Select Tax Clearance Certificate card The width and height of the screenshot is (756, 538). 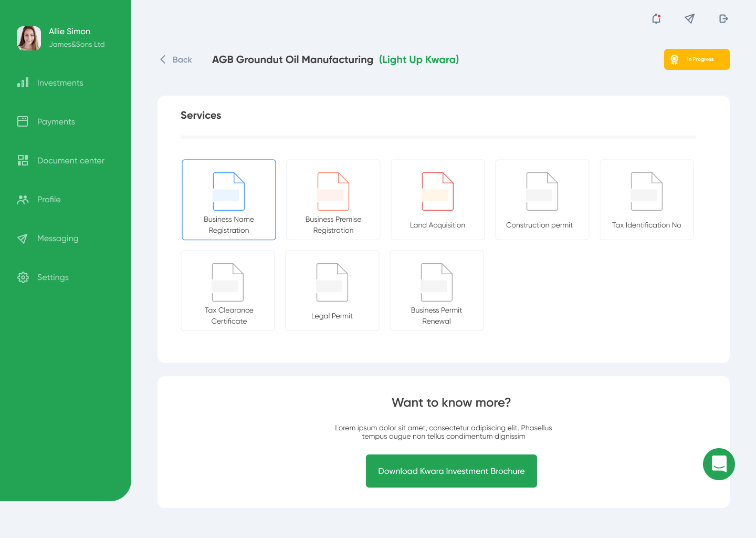(228, 291)
